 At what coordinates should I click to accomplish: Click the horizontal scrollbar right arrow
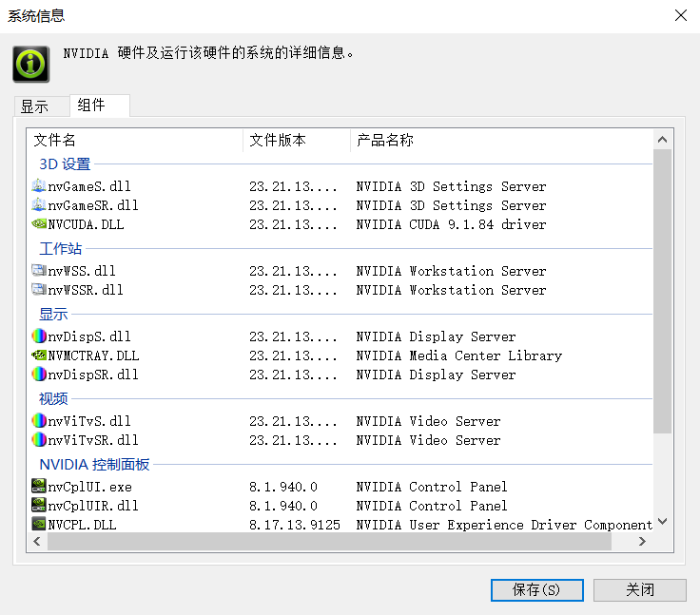(x=642, y=542)
